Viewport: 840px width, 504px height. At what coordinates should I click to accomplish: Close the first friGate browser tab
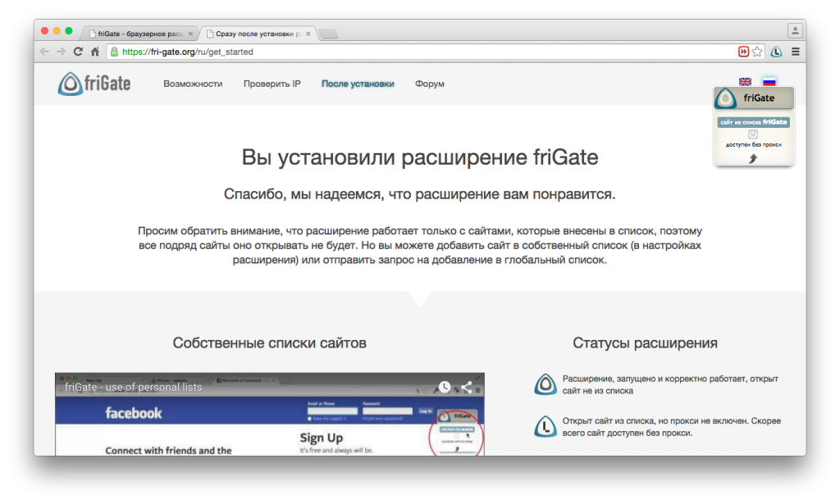(x=190, y=34)
